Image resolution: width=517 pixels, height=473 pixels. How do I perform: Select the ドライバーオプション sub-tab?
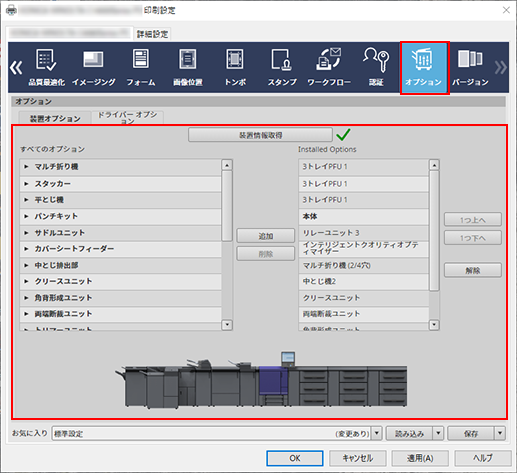(127, 118)
